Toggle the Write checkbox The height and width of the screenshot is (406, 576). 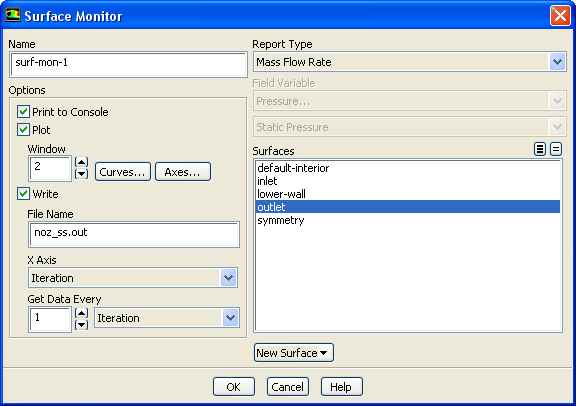point(24,193)
